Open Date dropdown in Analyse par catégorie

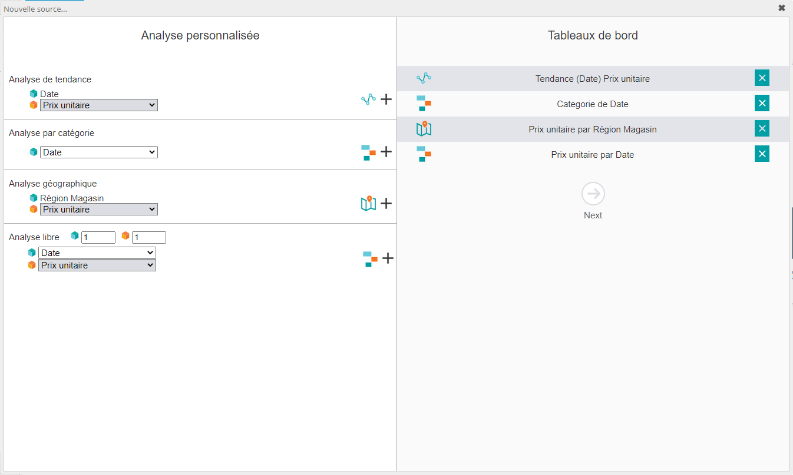pos(98,152)
